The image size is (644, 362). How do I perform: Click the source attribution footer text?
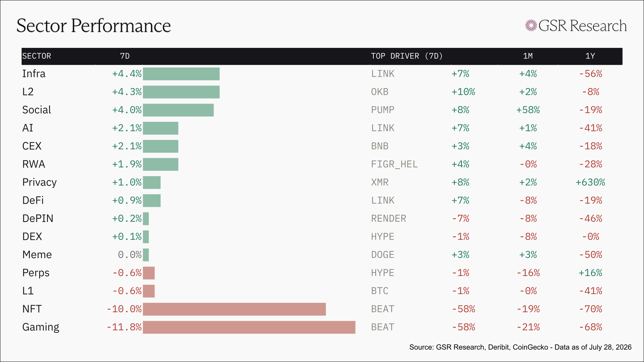(x=520, y=347)
